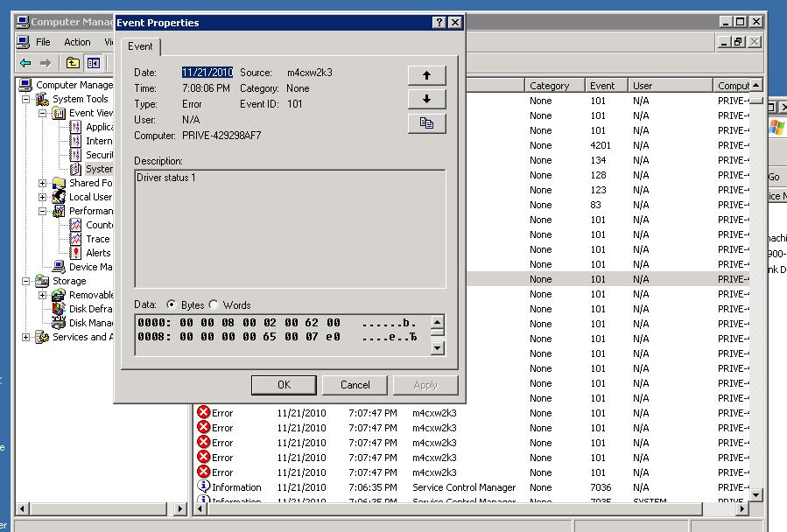Viewport: 787px width, 532px height.
Task: Select the event row with ID 83
Action: (608, 205)
